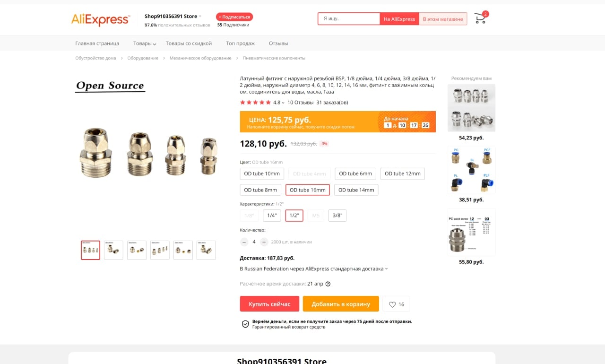Click the Добавить в корзину button
This screenshot has width=605, height=364.
[x=341, y=304]
